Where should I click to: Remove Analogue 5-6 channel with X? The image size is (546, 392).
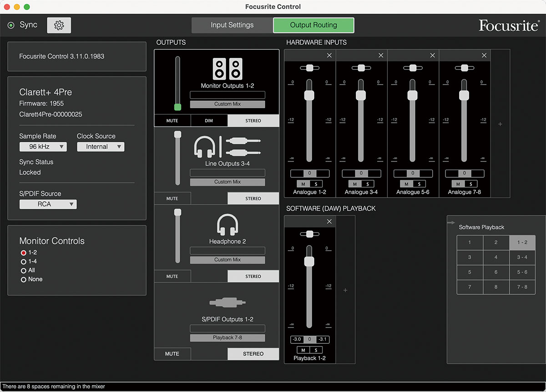point(433,55)
